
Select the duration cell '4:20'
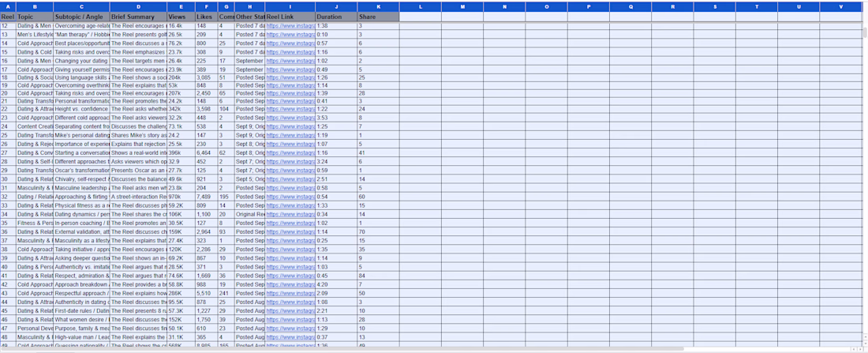click(x=337, y=284)
